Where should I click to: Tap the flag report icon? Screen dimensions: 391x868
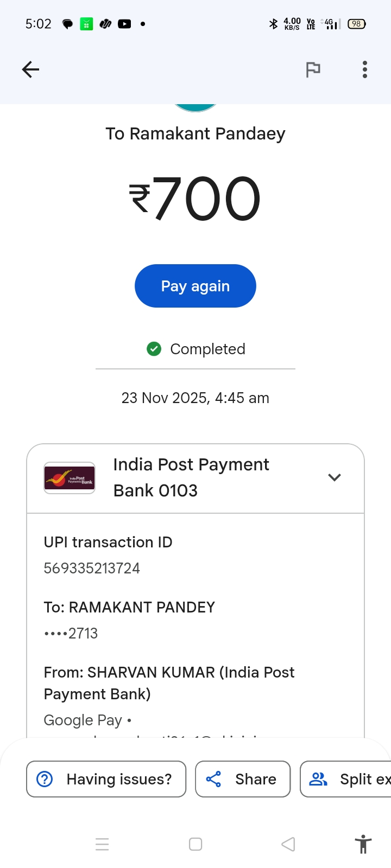tap(313, 69)
